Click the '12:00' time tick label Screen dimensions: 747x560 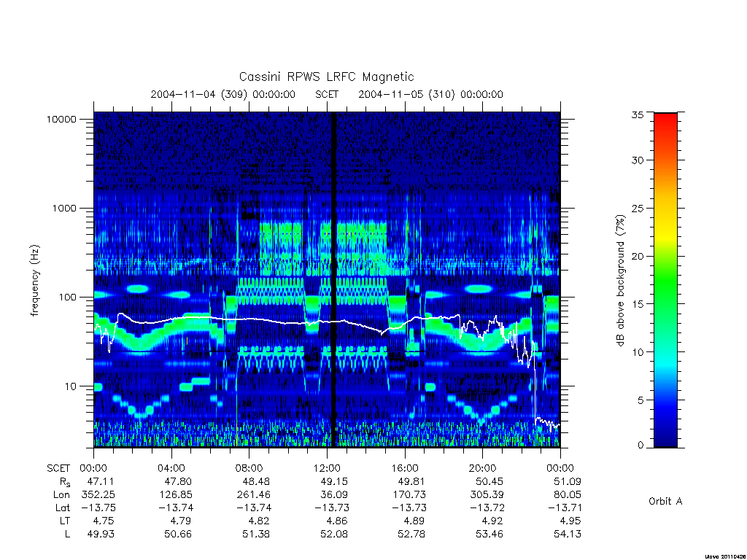point(327,468)
